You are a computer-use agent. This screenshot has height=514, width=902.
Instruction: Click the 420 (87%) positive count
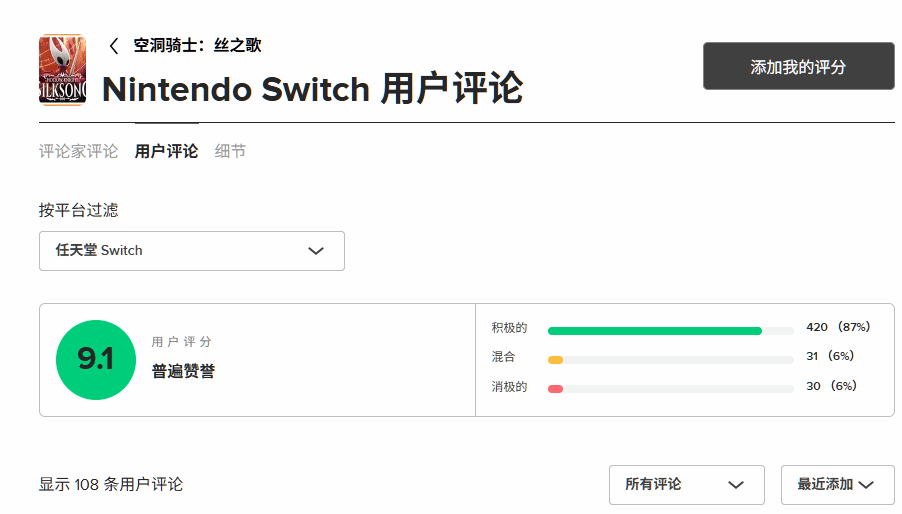point(838,327)
